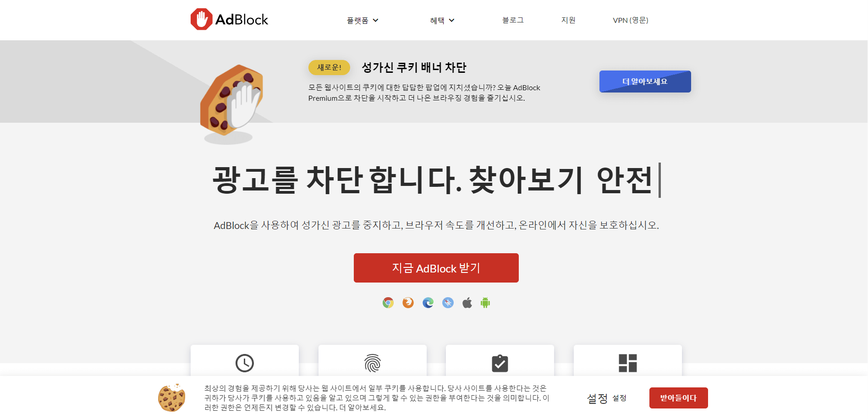Expand the 혜택 dropdown menu
This screenshot has width=868, height=419.
point(442,20)
